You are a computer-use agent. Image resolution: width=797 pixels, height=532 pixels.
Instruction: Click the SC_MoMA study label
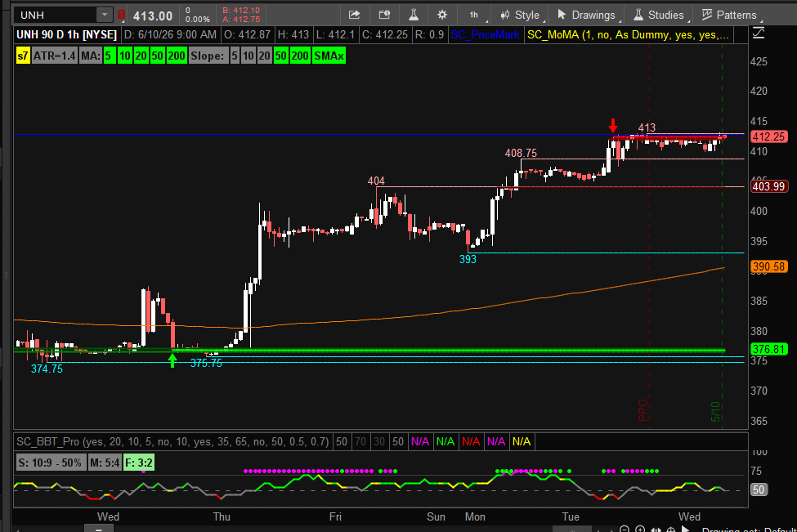(629, 35)
